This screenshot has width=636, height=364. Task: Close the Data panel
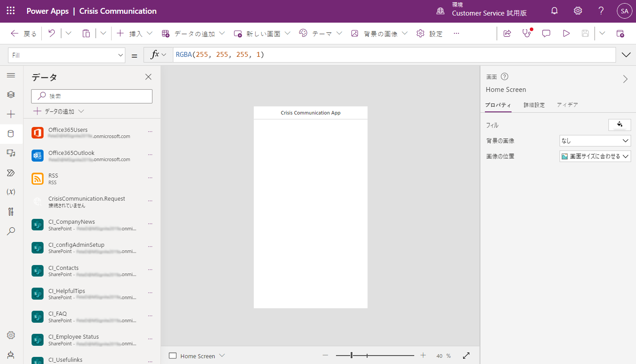(x=148, y=77)
